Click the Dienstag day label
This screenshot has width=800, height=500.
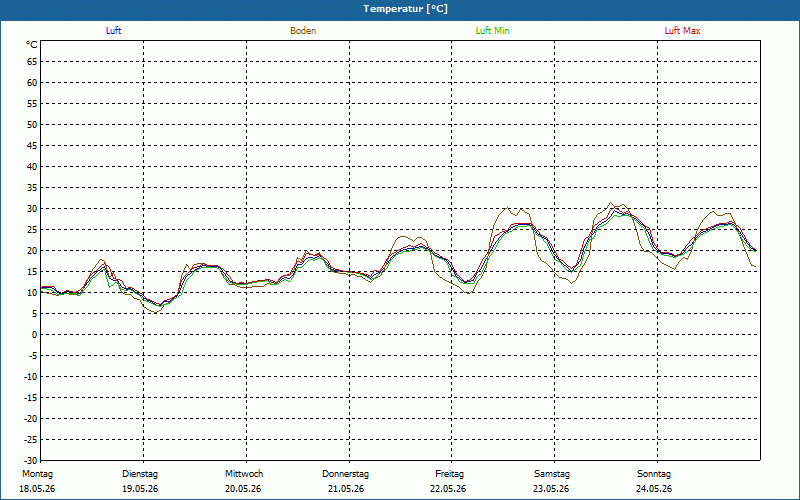pos(140,474)
